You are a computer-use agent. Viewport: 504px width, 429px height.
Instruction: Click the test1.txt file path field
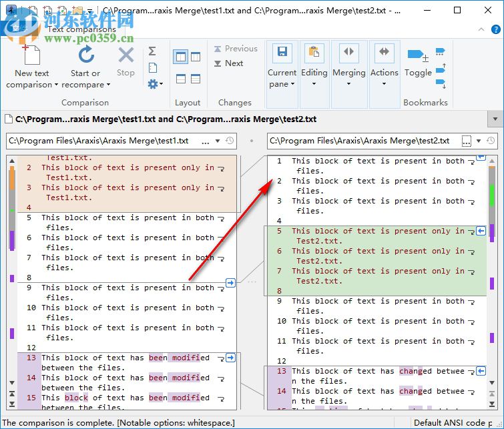point(107,141)
